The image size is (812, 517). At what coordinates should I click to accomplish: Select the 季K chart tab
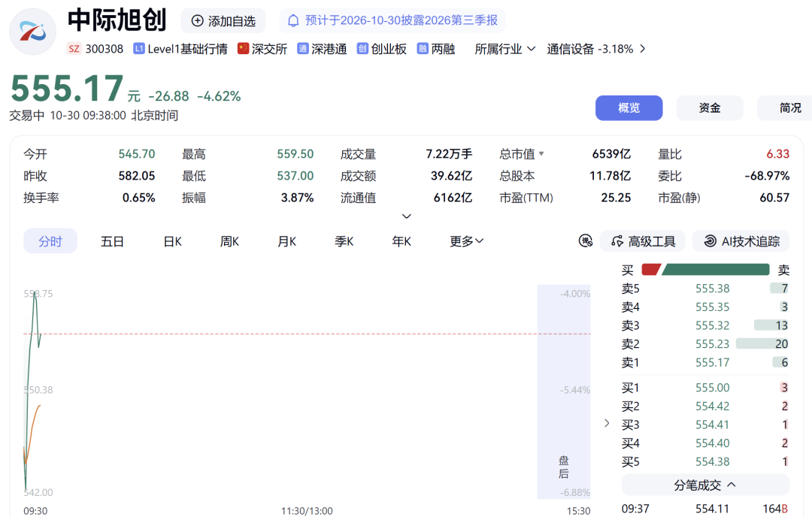344,241
